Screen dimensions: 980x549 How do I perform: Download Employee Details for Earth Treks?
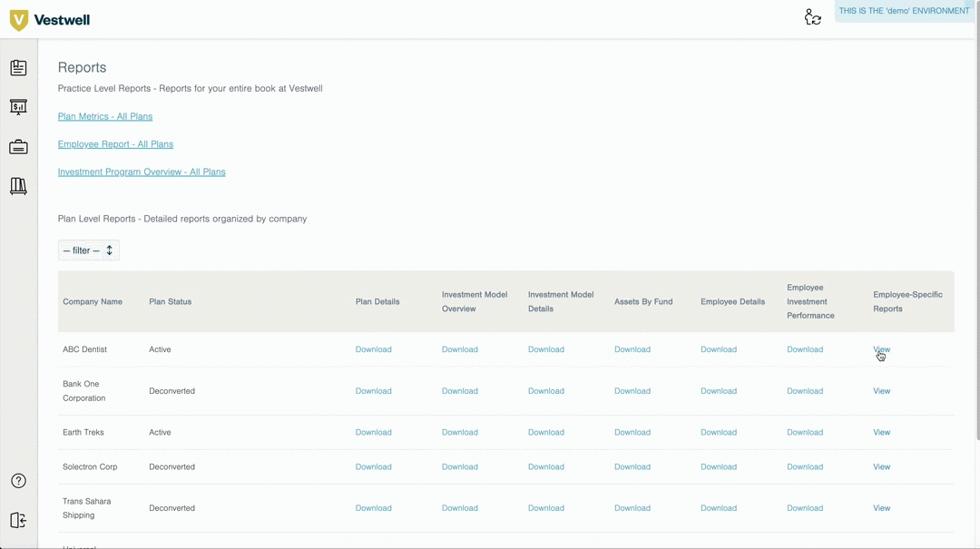(x=719, y=432)
